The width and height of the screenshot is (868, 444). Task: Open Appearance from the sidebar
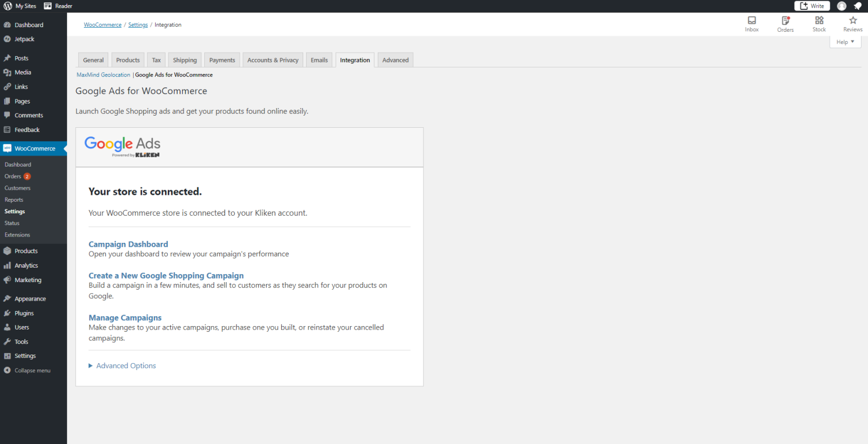(x=29, y=298)
